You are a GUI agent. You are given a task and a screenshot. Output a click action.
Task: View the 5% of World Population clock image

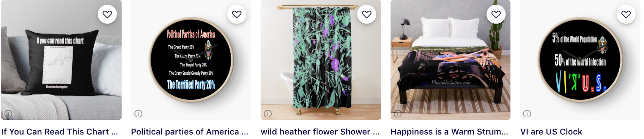click(580, 60)
